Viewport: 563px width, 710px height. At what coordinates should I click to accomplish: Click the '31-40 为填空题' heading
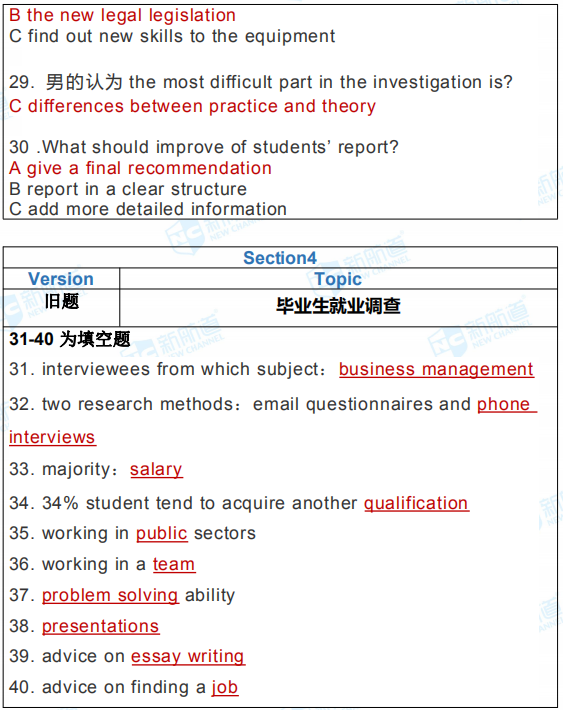70,339
